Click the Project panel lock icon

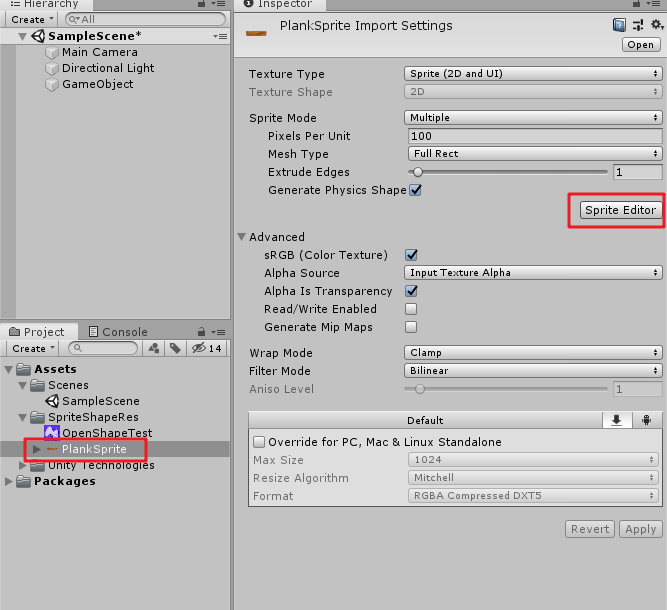202,332
